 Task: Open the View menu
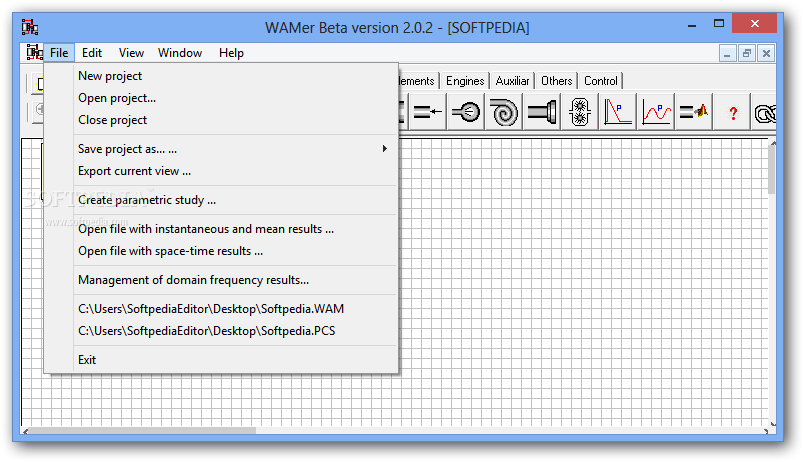click(131, 53)
